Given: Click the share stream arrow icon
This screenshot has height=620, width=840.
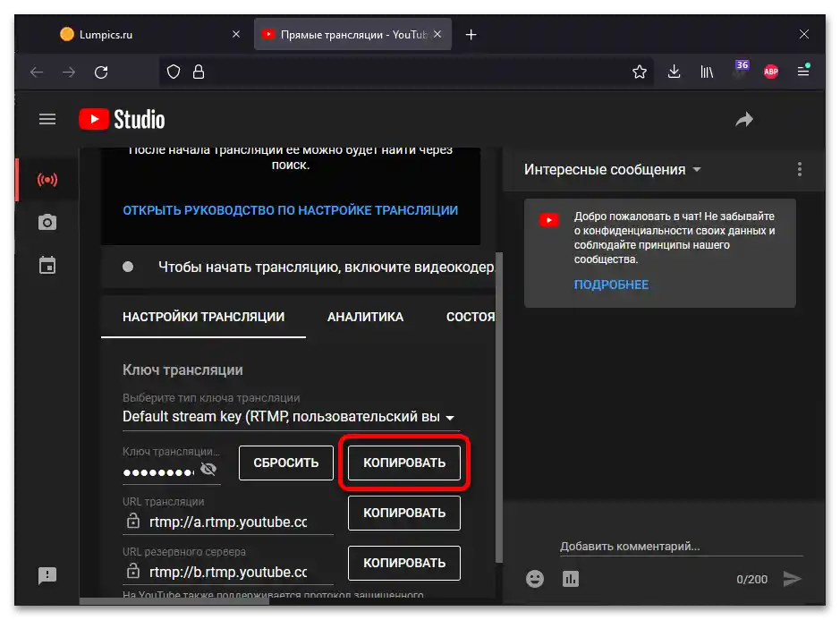Looking at the screenshot, I should (744, 119).
